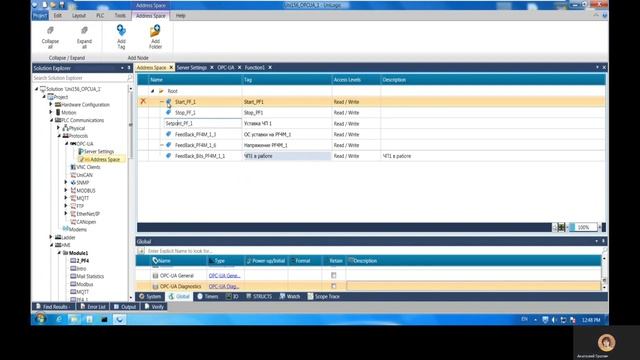Switch to the Timers bottom tab

[x=207, y=296]
